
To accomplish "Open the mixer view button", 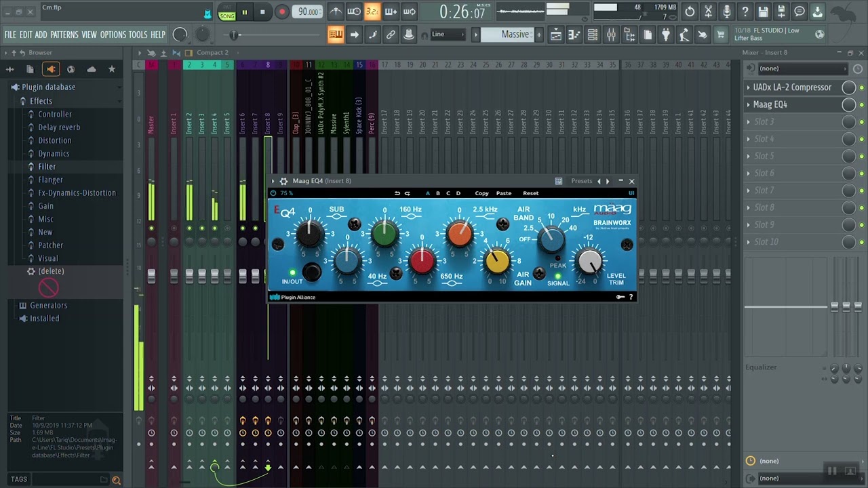I will coord(611,35).
